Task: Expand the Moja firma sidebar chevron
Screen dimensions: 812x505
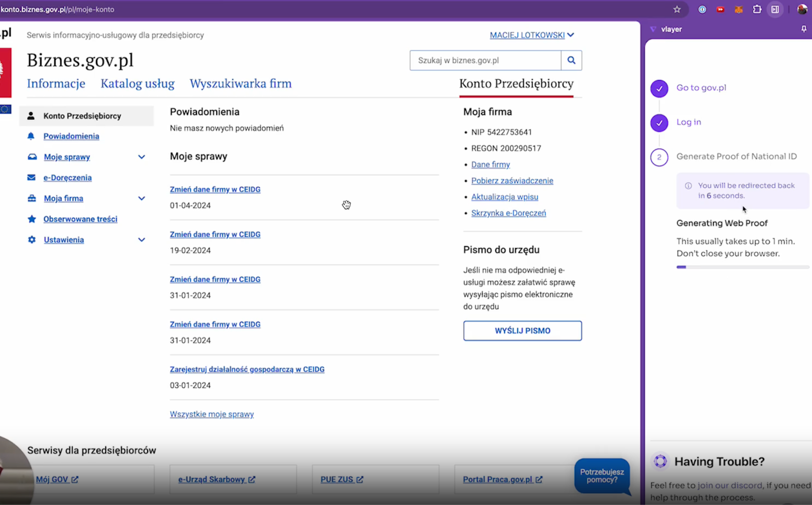Action: (142, 198)
